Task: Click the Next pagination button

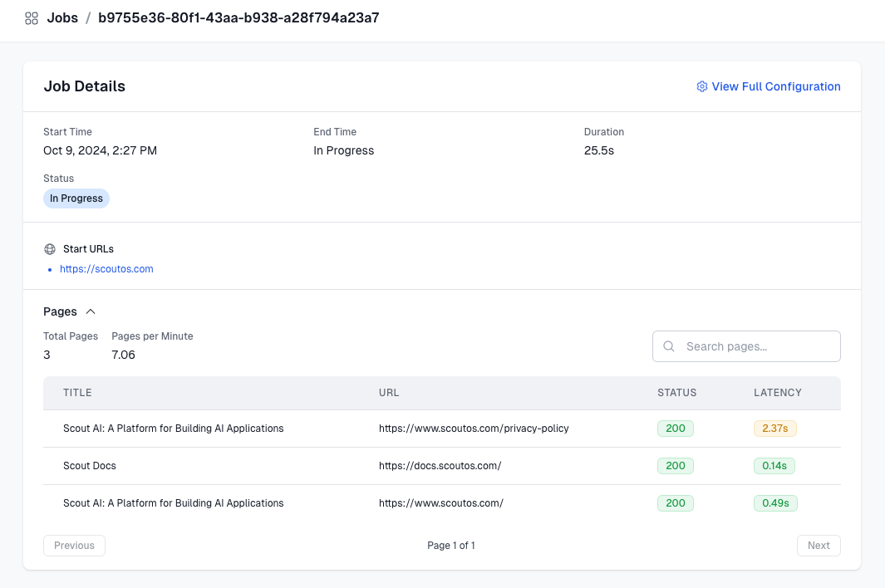Action: tap(819, 546)
